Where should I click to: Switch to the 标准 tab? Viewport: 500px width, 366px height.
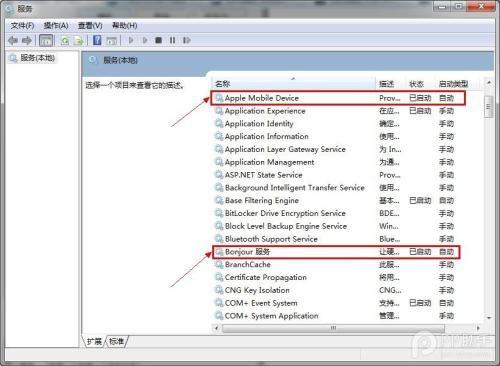pyautogui.click(x=116, y=341)
